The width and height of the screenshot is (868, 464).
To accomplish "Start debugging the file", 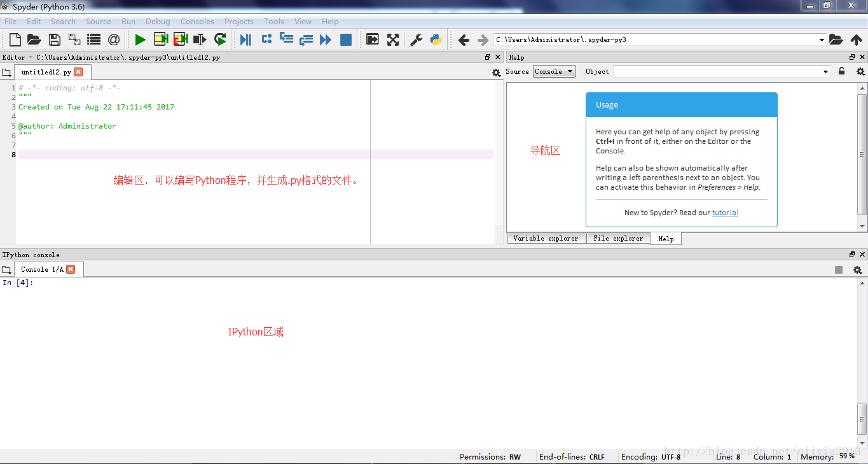I will [x=245, y=39].
